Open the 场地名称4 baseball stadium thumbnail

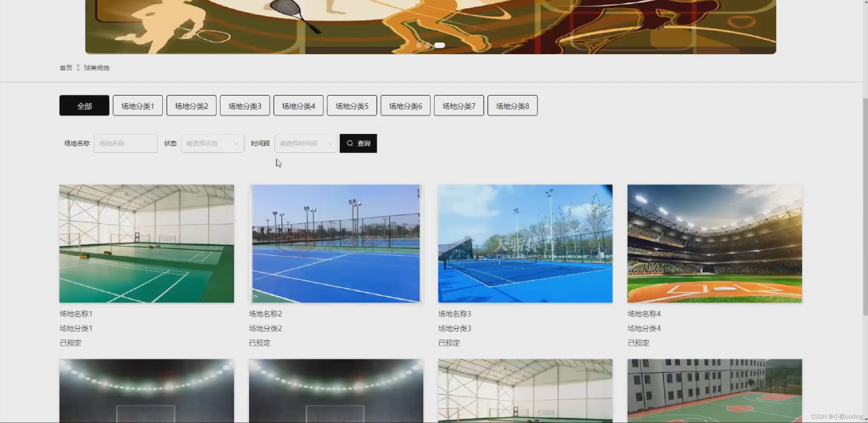[x=715, y=244]
